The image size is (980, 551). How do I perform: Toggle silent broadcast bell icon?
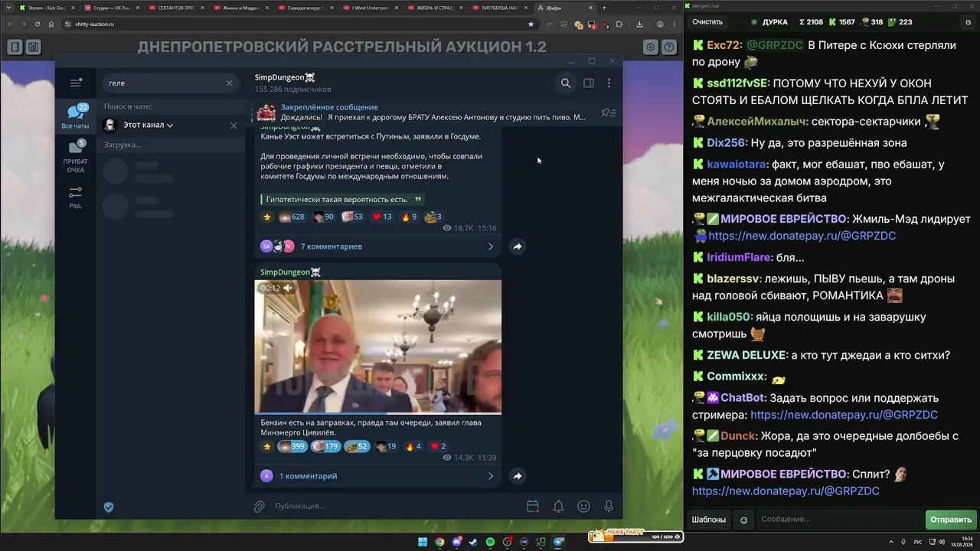558,506
